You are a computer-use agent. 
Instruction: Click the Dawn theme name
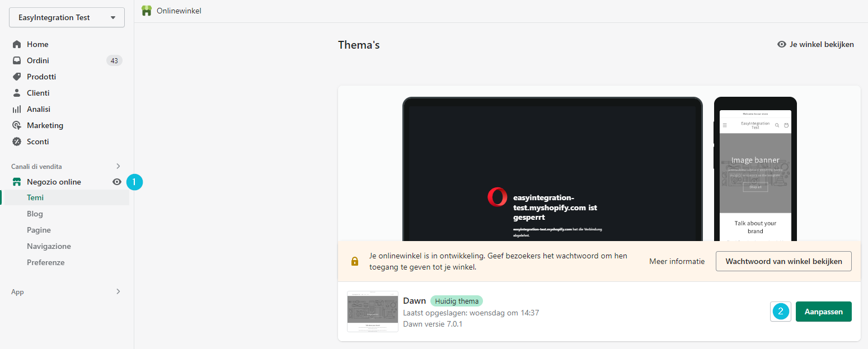(x=414, y=301)
